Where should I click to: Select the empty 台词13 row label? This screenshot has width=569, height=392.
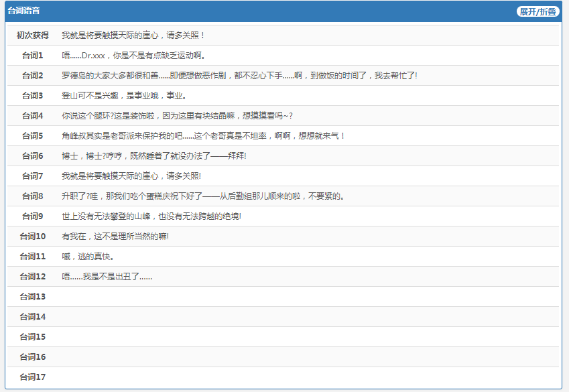(32, 296)
